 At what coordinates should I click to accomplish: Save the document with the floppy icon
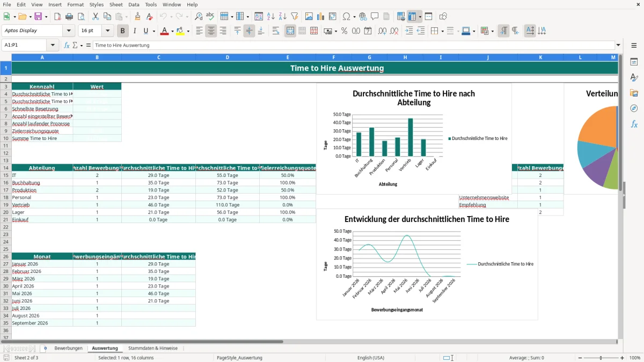38,17
